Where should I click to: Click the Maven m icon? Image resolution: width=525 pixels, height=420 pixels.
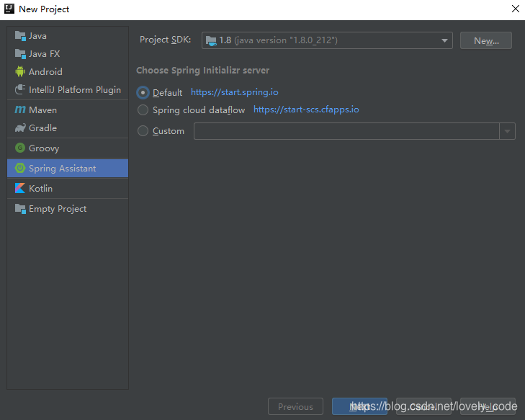point(20,110)
